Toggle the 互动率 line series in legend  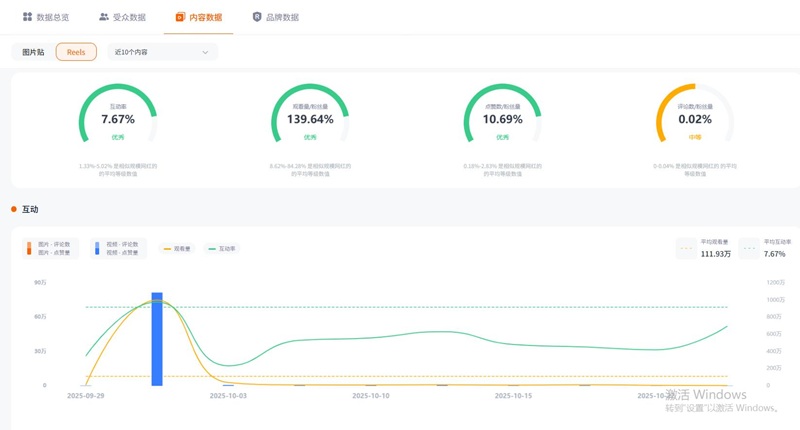coord(221,249)
